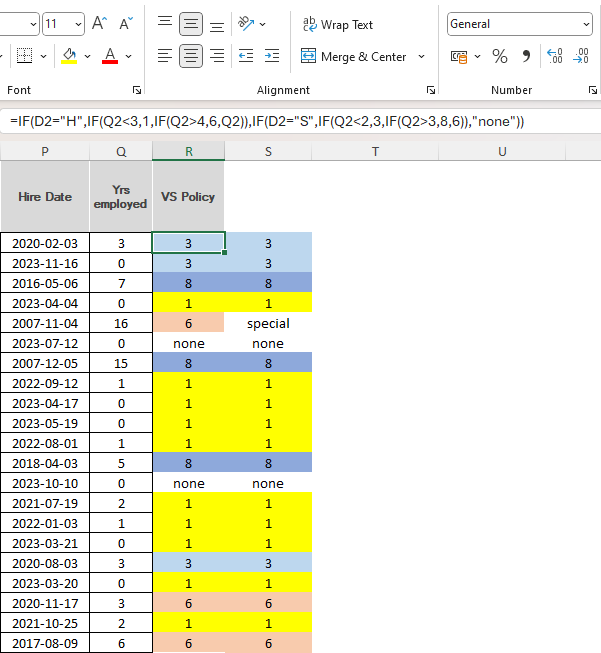The height and width of the screenshot is (653, 601).
Task: Open the font name dropdown arrow
Action: pos(33,24)
